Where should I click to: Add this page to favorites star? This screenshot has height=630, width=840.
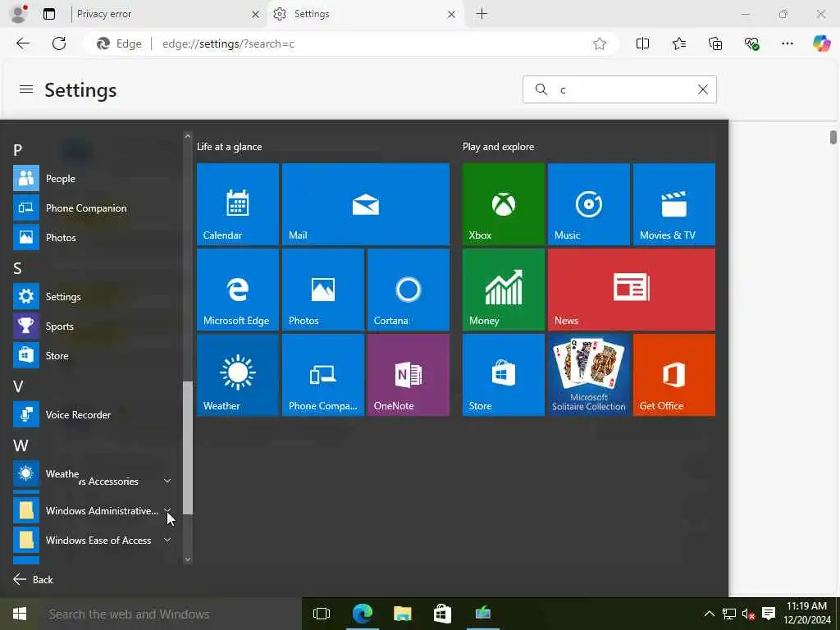coord(600,44)
